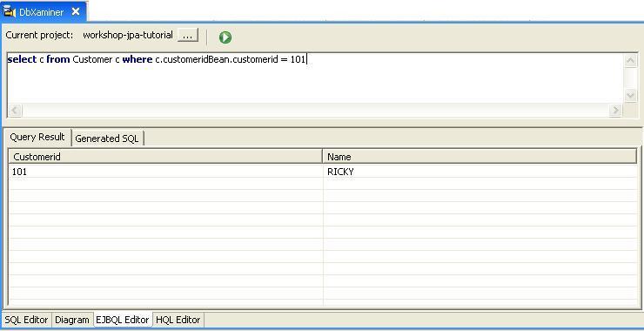Image resolution: width=644 pixels, height=331 pixels.
Task: Select the RICKY name cell
Action: point(480,172)
